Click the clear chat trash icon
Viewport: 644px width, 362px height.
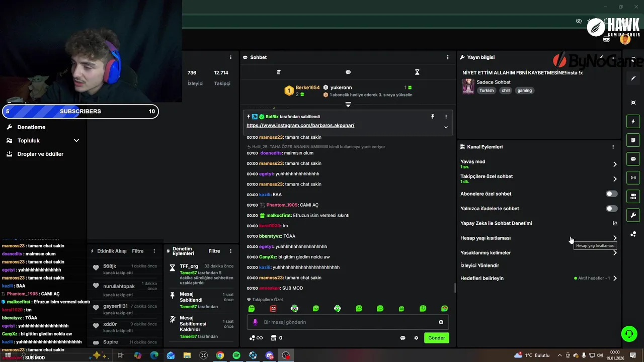pyautogui.click(x=279, y=72)
